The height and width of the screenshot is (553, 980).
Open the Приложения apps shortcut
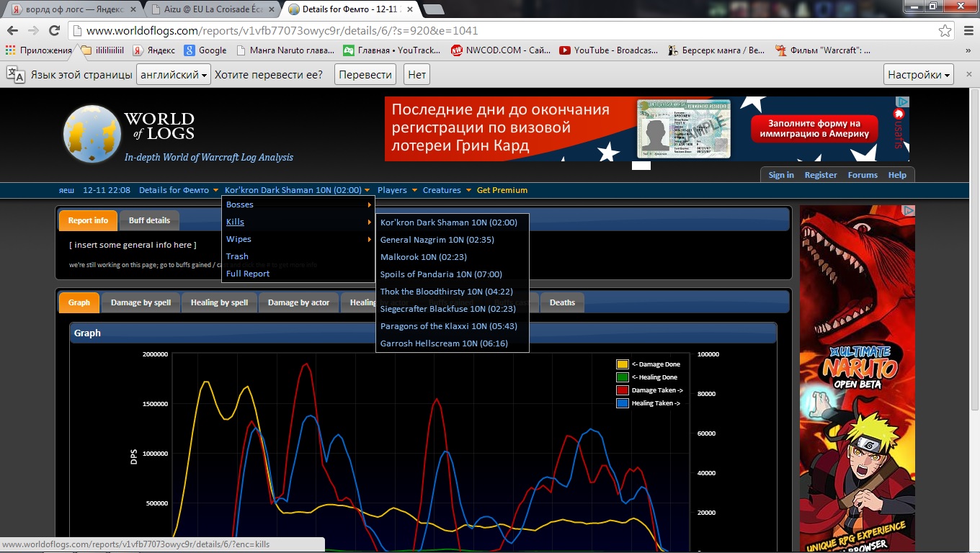(39, 50)
